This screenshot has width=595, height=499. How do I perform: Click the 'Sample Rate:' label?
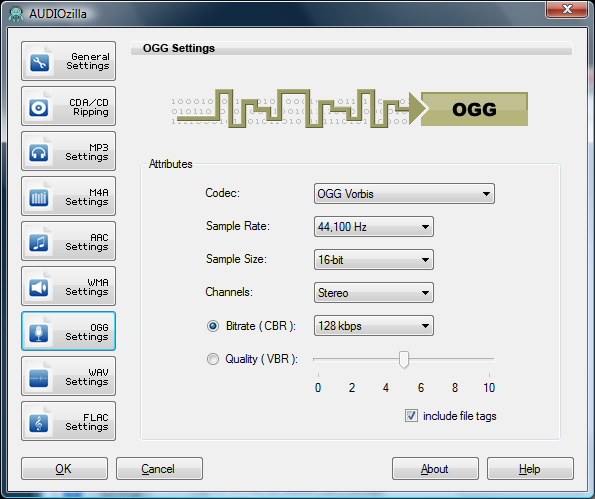pyautogui.click(x=238, y=226)
